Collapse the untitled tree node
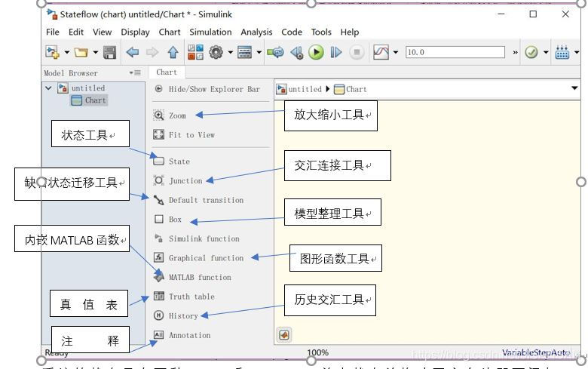This screenshot has height=369, width=588. tap(48, 88)
